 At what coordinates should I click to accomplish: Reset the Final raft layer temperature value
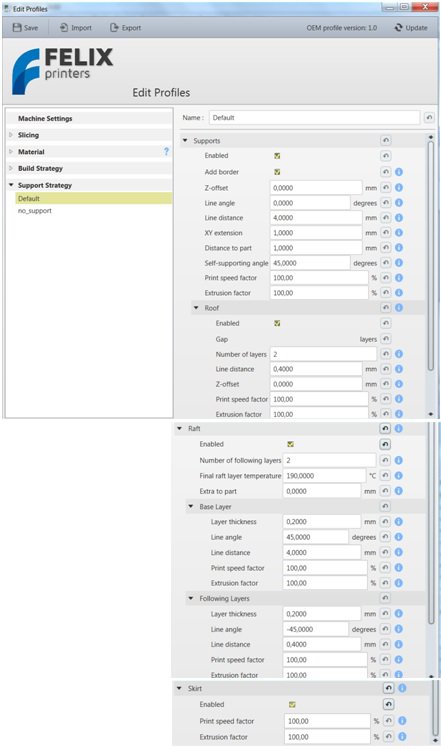click(x=385, y=476)
